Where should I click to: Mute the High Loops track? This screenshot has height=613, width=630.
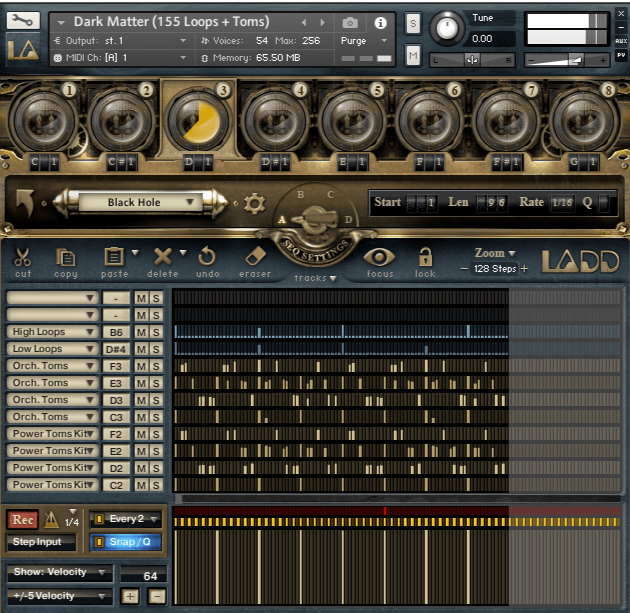141,332
